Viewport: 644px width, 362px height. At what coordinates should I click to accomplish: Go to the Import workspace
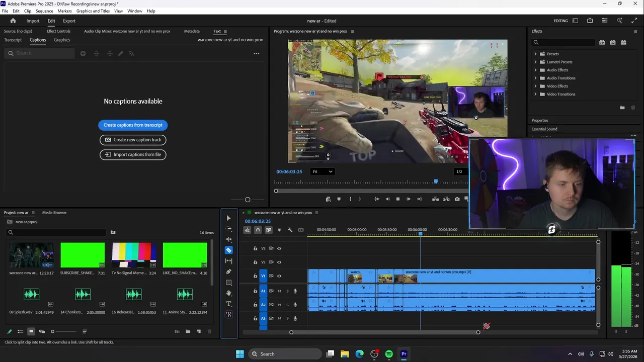(33, 21)
